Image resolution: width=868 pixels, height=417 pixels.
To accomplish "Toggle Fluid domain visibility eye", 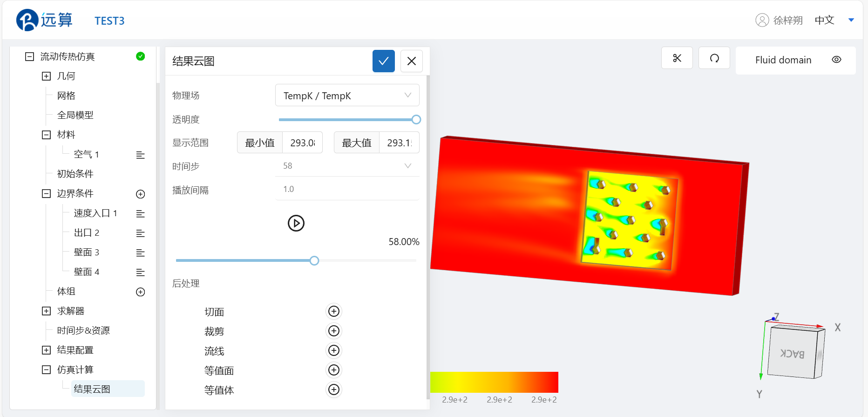I will (x=836, y=60).
